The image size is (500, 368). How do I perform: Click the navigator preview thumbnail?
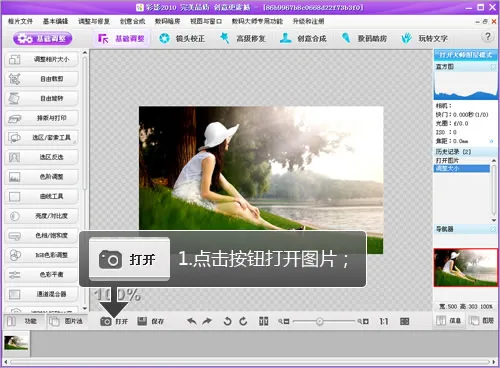465,267
